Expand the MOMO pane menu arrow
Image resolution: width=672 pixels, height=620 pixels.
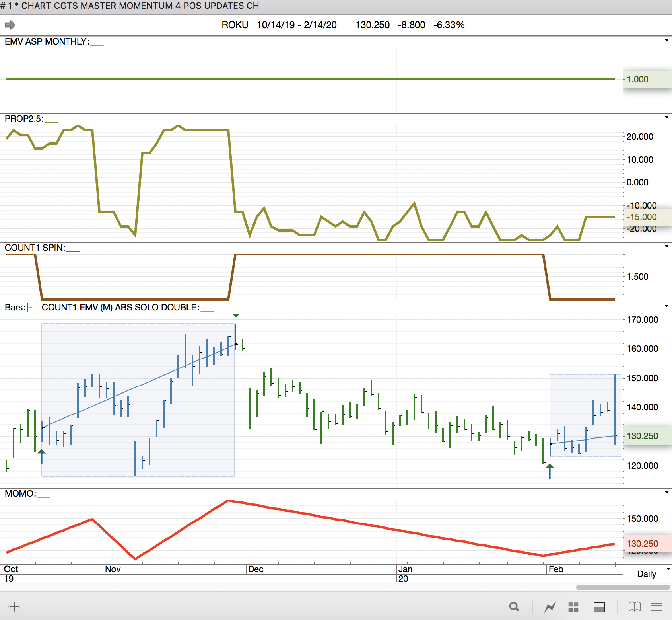[x=667, y=492]
